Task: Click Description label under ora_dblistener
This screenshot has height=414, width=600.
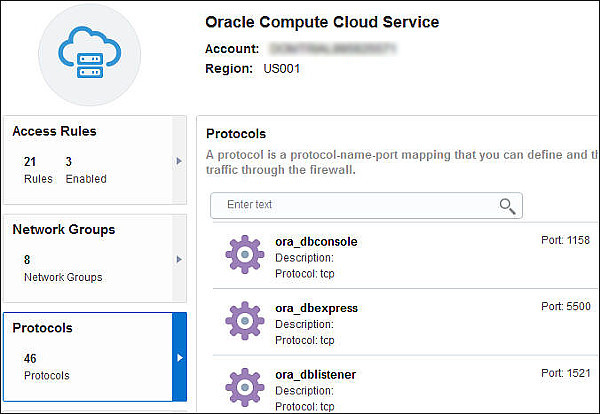Action: tap(304, 391)
